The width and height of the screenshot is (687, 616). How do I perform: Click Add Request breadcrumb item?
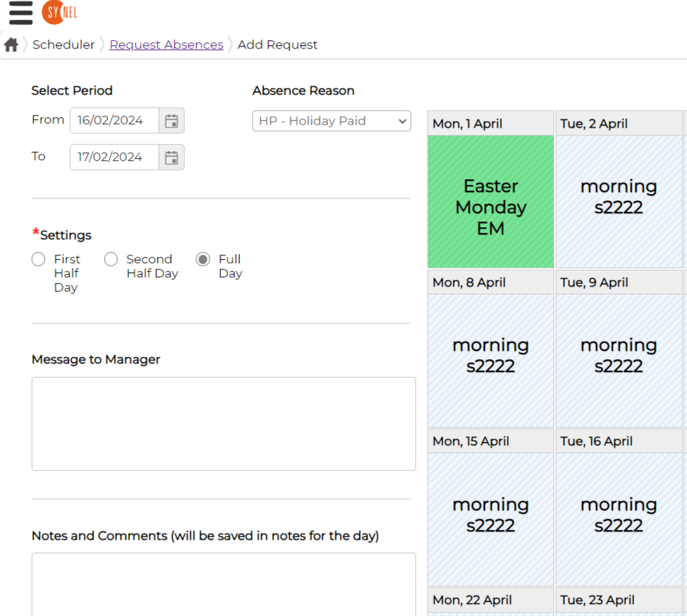[x=277, y=44]
